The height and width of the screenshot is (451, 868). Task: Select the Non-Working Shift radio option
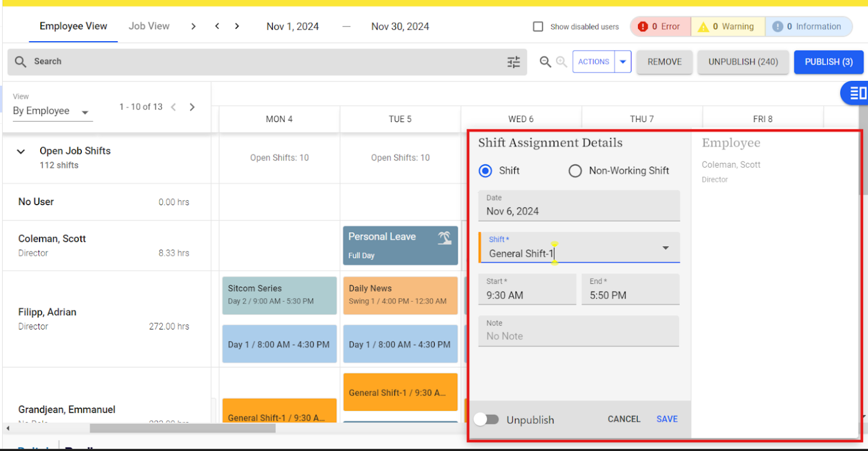[x=575, y=171]
